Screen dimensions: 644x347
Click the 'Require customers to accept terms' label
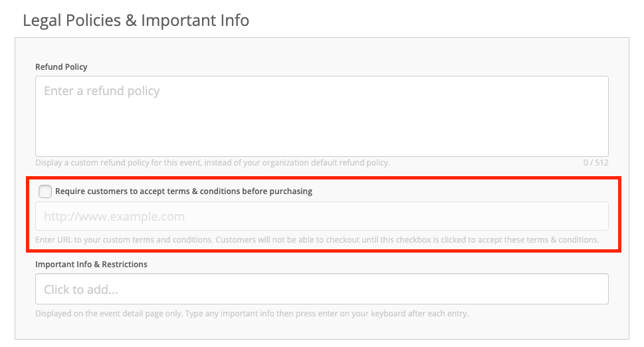[x=183, y=191]
